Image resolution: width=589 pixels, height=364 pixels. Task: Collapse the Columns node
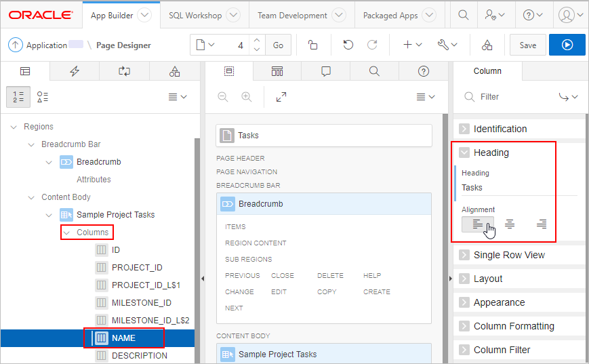66,233
